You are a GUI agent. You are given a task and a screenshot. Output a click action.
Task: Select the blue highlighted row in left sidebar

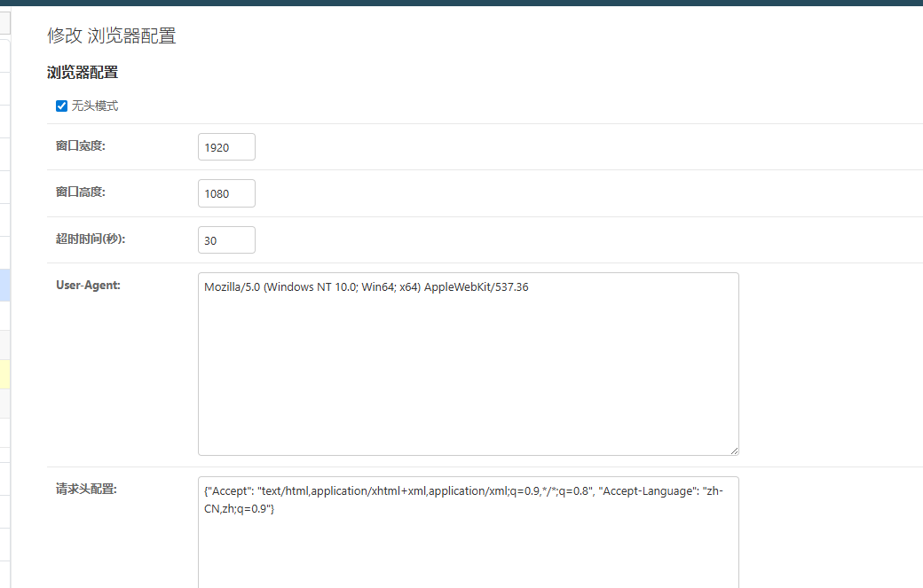[x=4, y=285]
